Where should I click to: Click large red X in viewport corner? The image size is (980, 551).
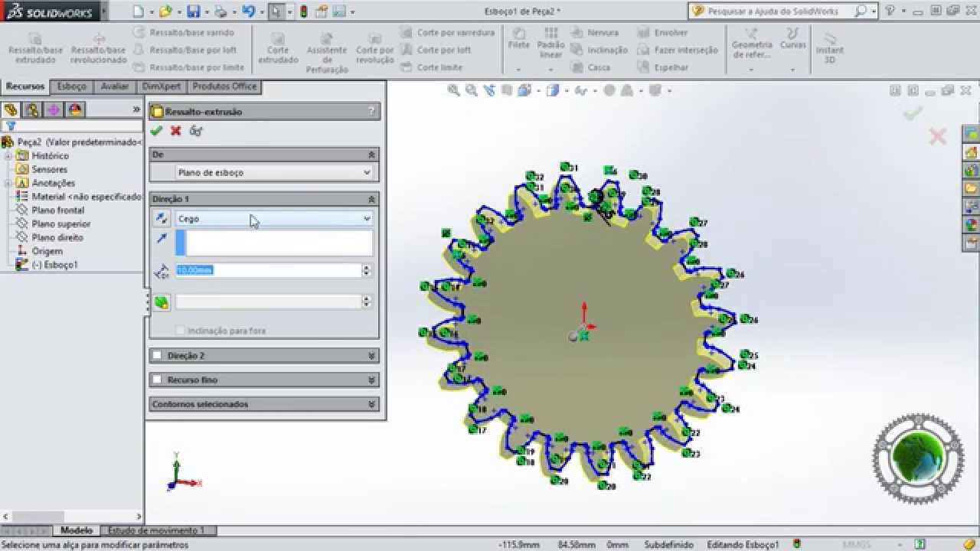click(x=937, y=137)
